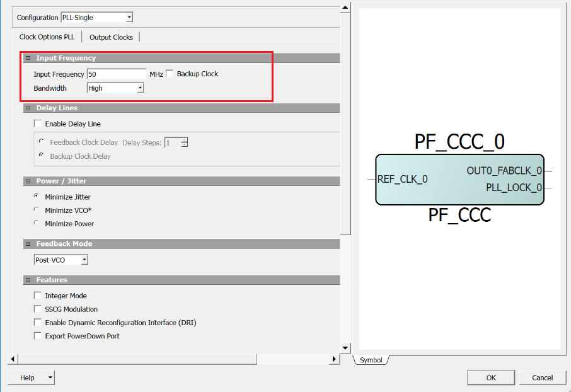Collapse the Power / Jitter section

(x=28, y=181)
